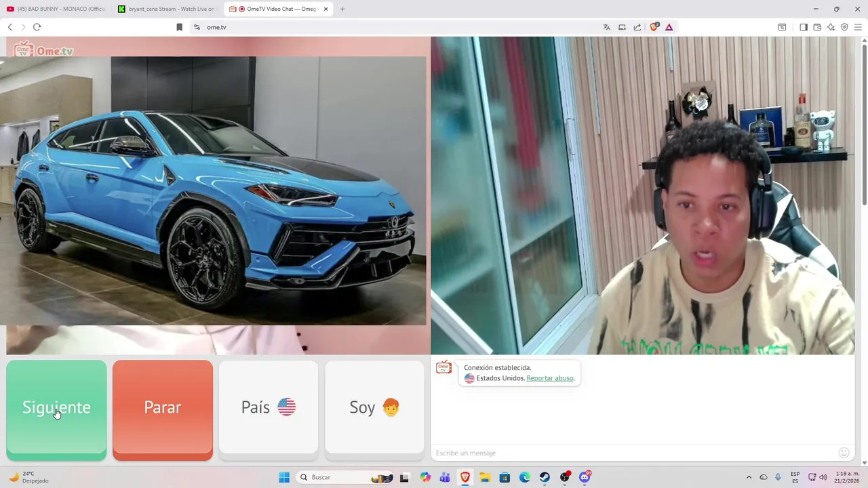Open Leo AI assistant icon

pos(831,27)
